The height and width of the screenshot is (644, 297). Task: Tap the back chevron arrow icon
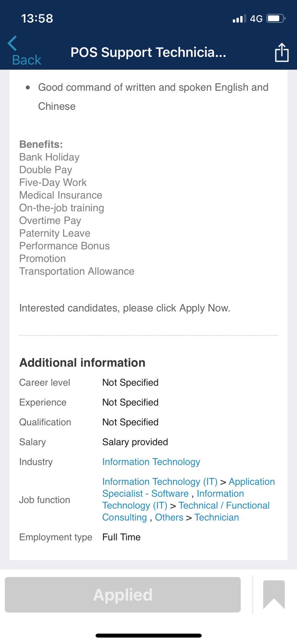click(12, 43)
